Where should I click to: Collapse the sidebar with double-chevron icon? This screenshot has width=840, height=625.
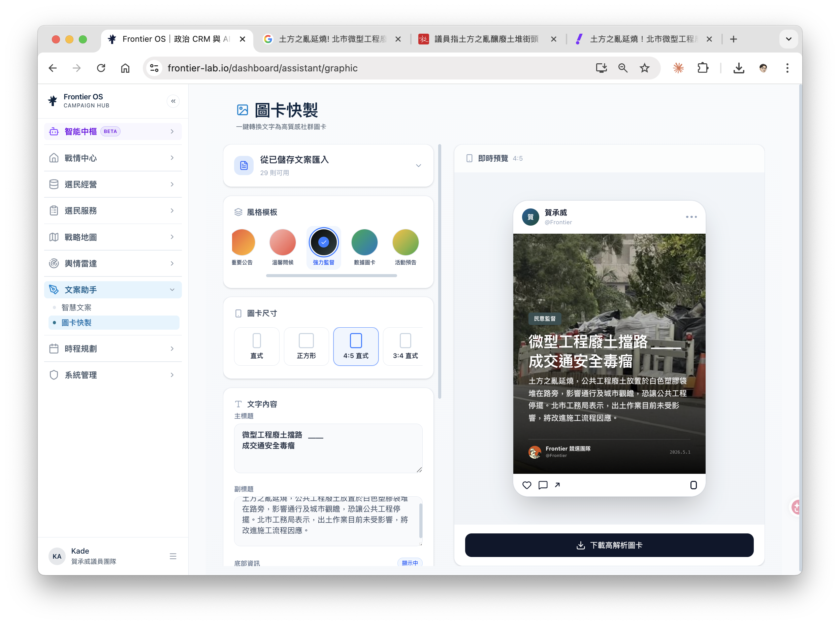coord(173,101)
